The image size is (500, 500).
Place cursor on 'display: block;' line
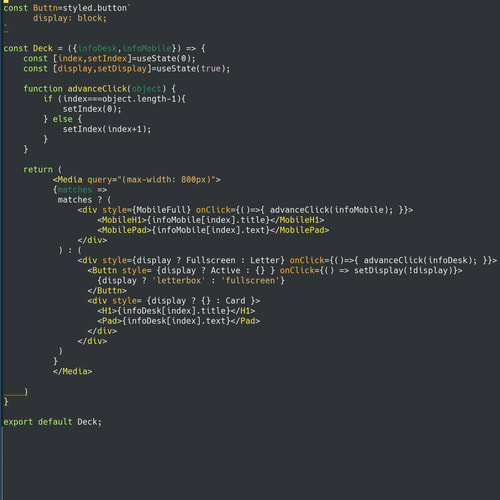tap(70, 18)
